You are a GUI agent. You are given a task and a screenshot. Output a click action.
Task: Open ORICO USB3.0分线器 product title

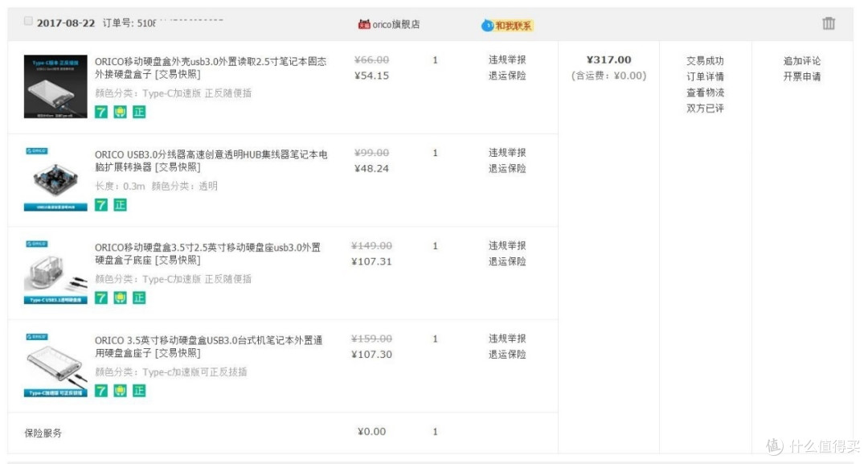tap(211, 161)
